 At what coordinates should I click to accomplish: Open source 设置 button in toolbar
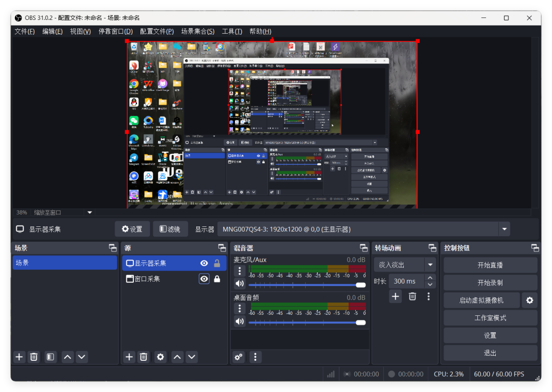132,229
